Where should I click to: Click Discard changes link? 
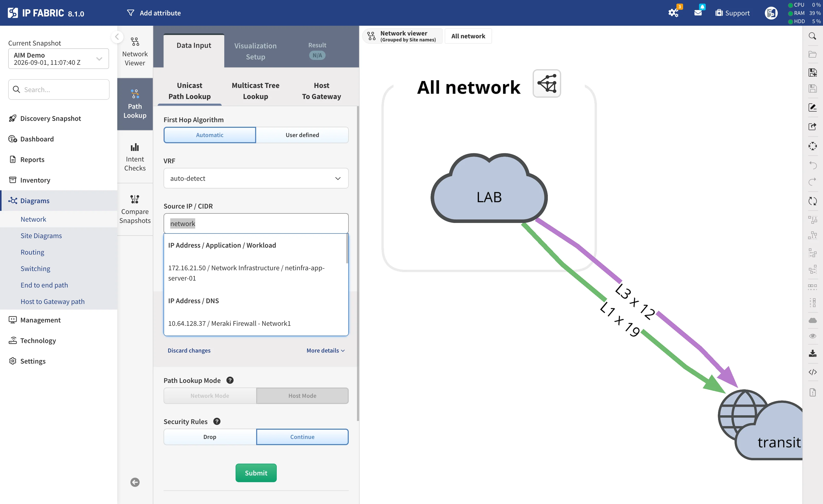coord(189,350)
